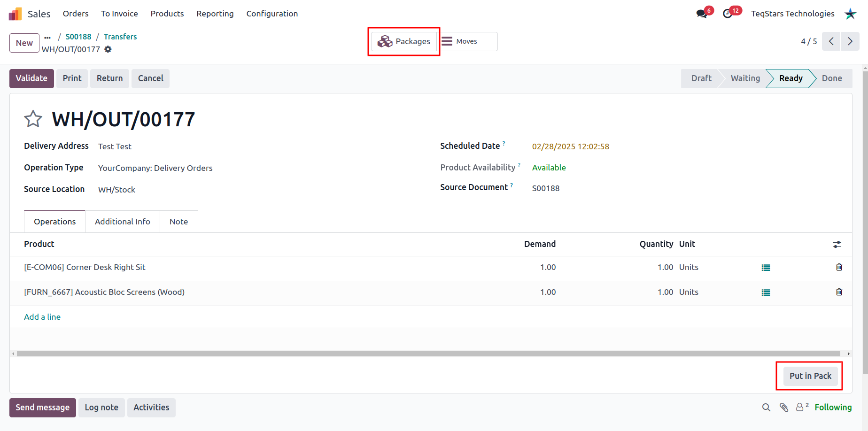Set status to Draft
868x431 pixels.
pyautogui.click(x=701, y=78)
